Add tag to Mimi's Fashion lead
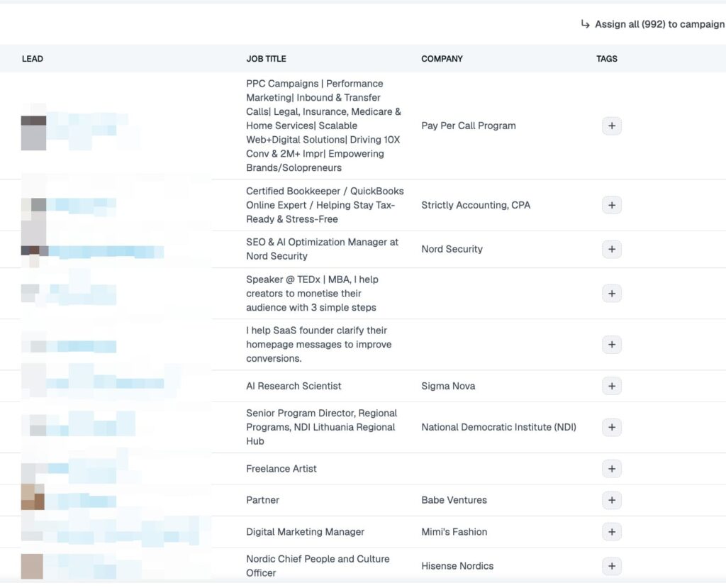Screen dimensions: 726x588 click(612, 532)
